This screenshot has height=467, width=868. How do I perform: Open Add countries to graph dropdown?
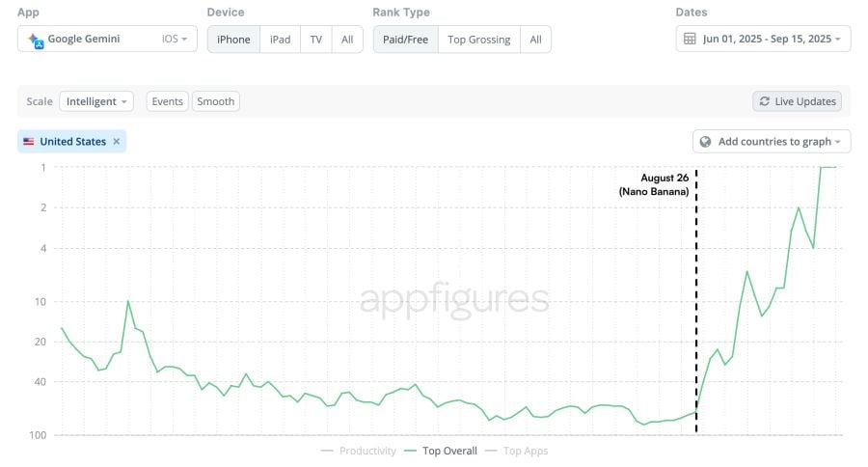pyautogui.click(x=772, y=141)
